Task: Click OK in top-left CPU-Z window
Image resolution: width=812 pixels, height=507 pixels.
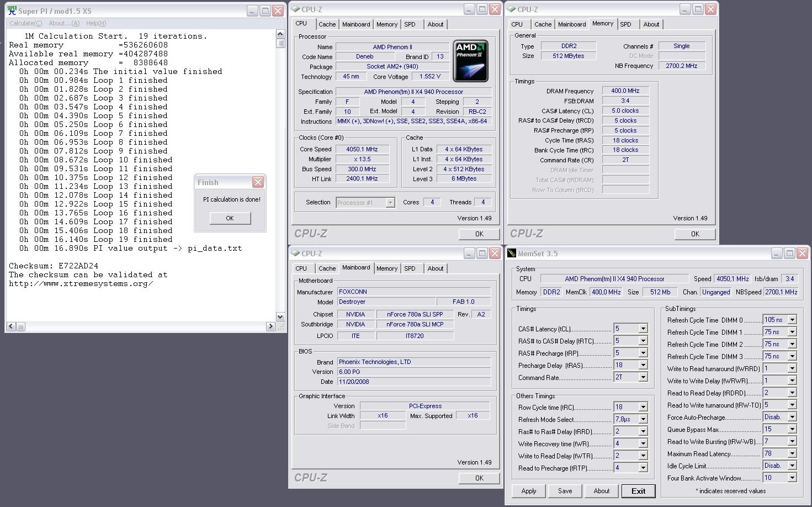Action: click(x=479, y=234)
